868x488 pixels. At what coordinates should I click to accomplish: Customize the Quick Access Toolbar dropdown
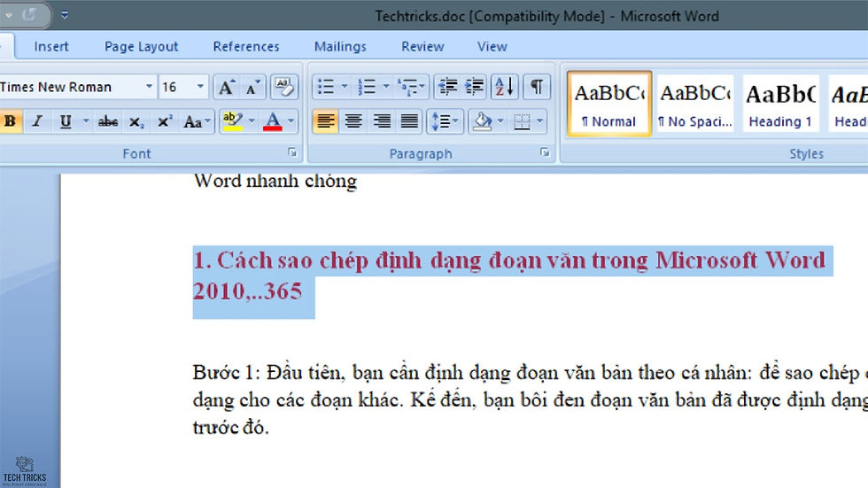(65, 15)
